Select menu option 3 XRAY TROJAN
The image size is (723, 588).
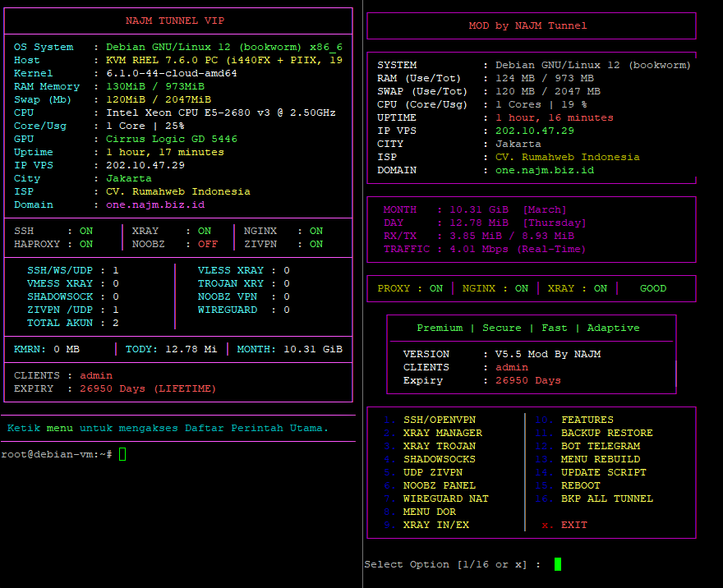click(x=430, y=446)
